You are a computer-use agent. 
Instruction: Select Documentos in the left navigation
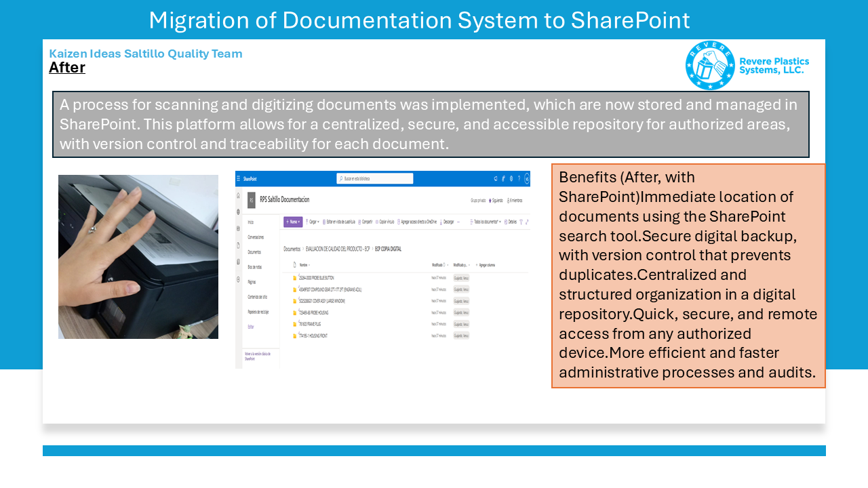pos(254,251)
